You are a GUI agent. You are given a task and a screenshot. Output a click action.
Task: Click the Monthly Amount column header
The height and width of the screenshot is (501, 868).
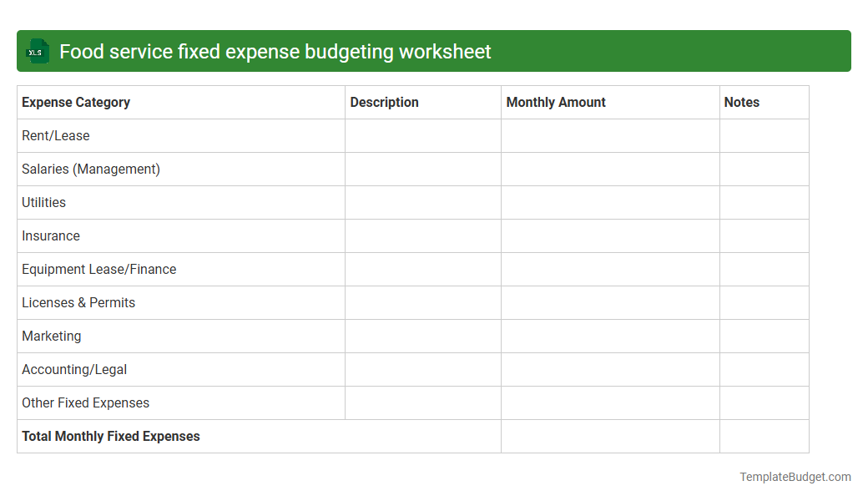click(555, 102)
